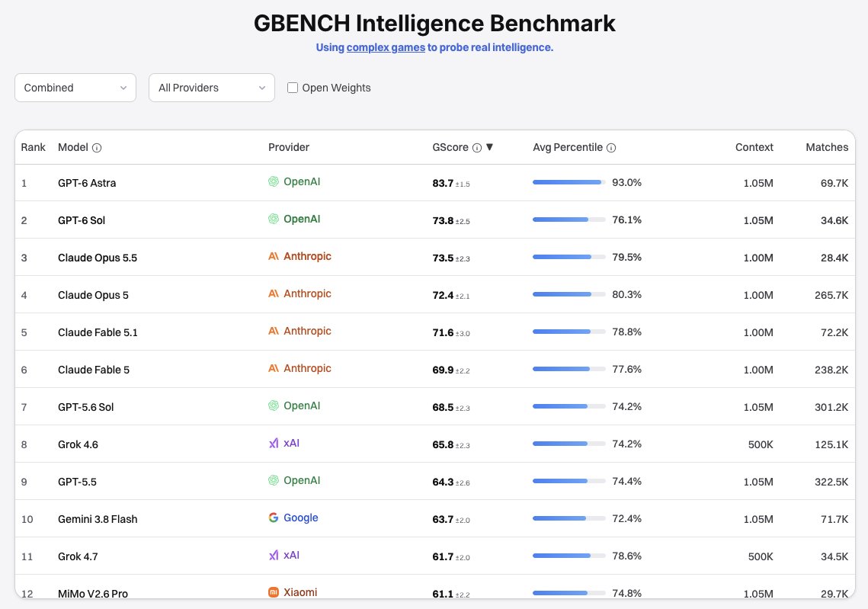Click the 73.5 GScore value
This screenshot has width=868, height=609.
point(443,258)
